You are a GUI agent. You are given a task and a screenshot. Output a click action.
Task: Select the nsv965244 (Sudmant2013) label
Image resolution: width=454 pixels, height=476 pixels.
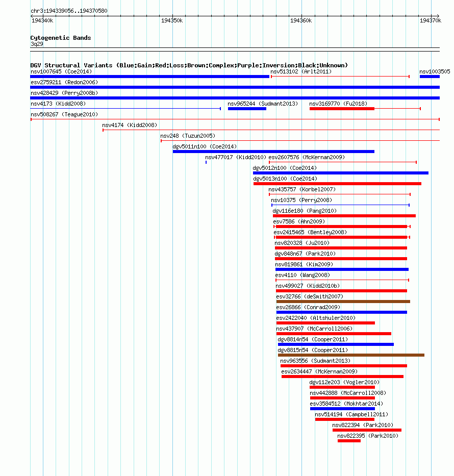[263, 104]
